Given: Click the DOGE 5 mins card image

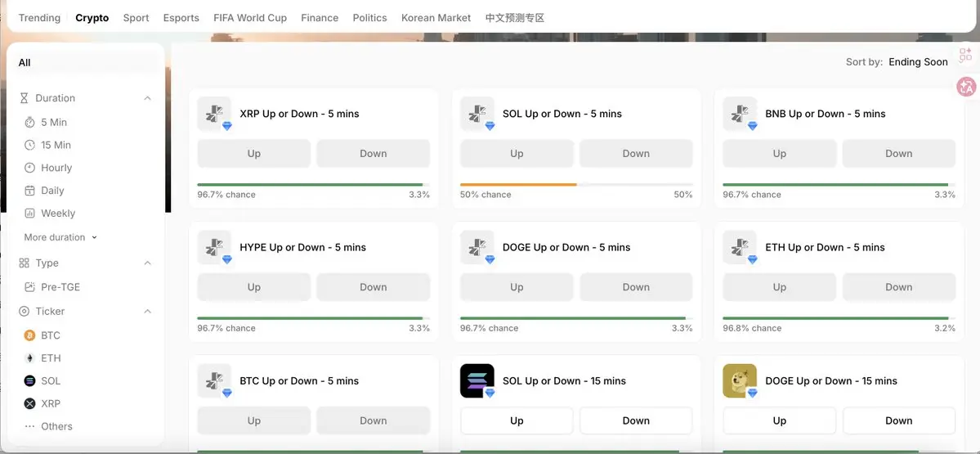Looking at the screenshot, I should point(477,248).
